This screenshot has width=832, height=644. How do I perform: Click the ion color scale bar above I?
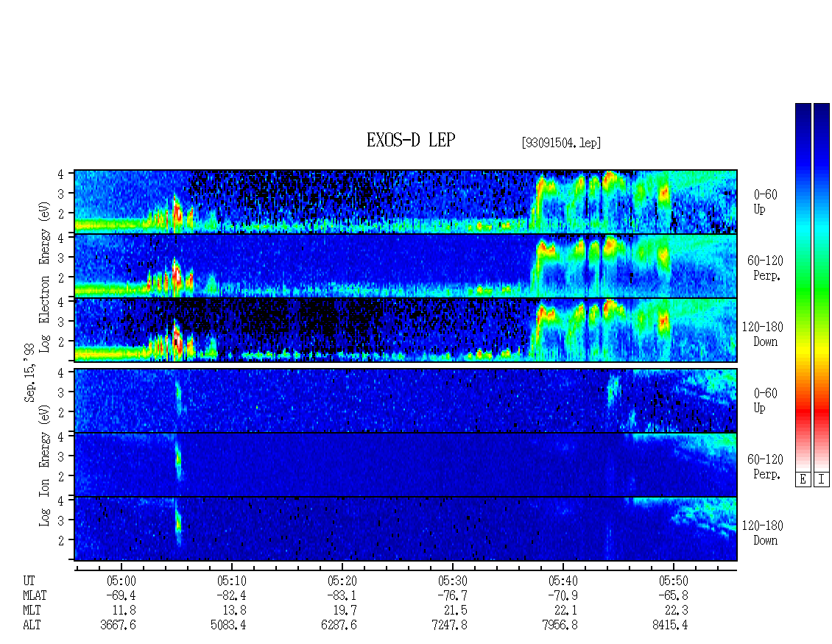point(822,286)
